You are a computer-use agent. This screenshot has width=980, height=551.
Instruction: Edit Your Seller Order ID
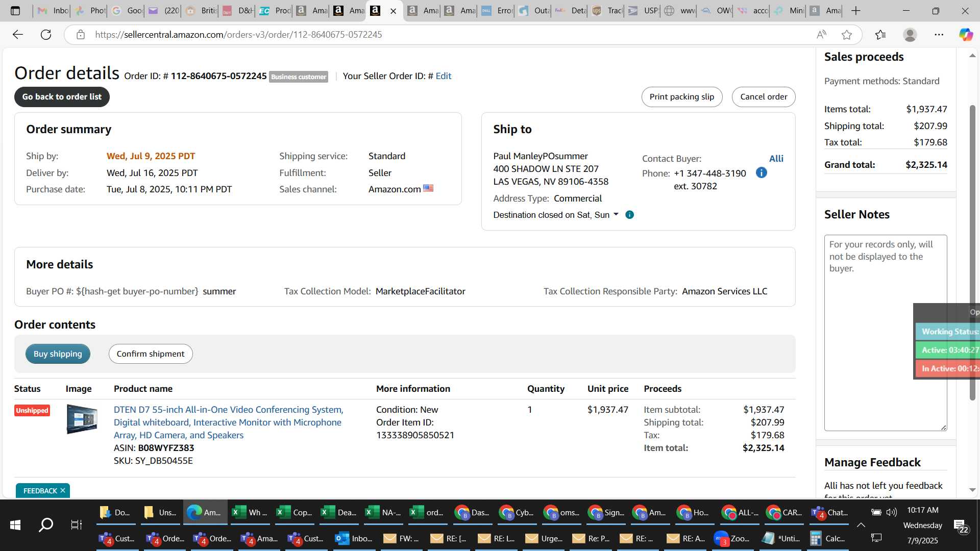[443, 76]
